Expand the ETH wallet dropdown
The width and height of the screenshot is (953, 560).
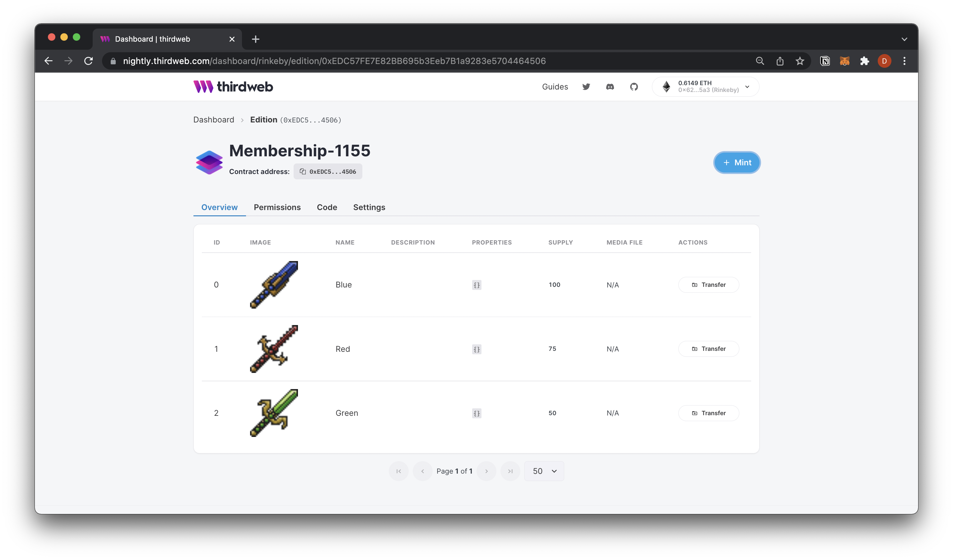(x=747, y=86)
